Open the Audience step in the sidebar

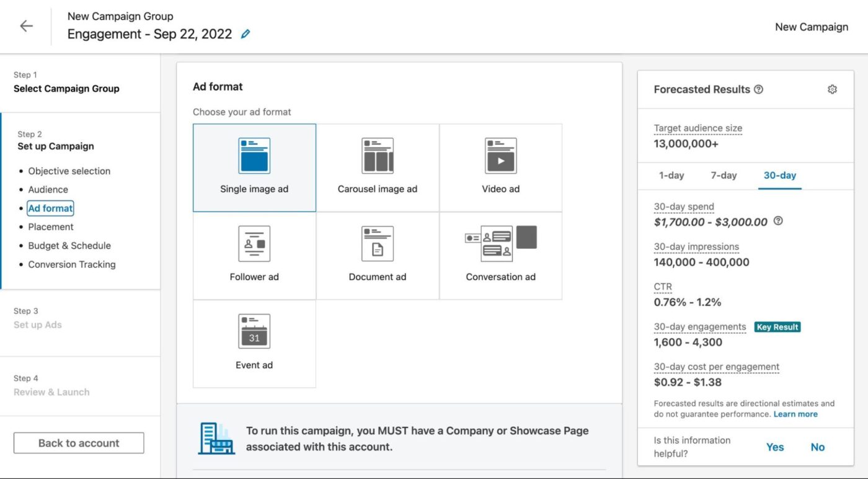pos(48,189)
